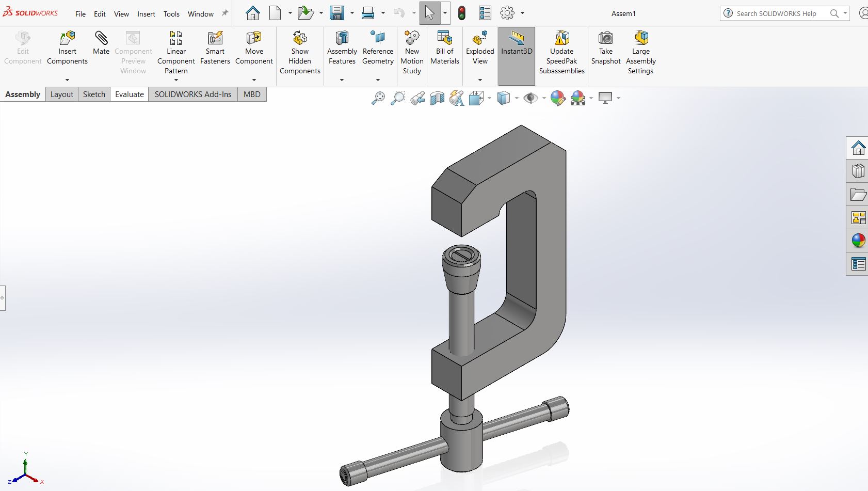The width and height of the screenshot is (868, 491).
Task: Pin the menu bar with pushpin
Action: (225, 13)
